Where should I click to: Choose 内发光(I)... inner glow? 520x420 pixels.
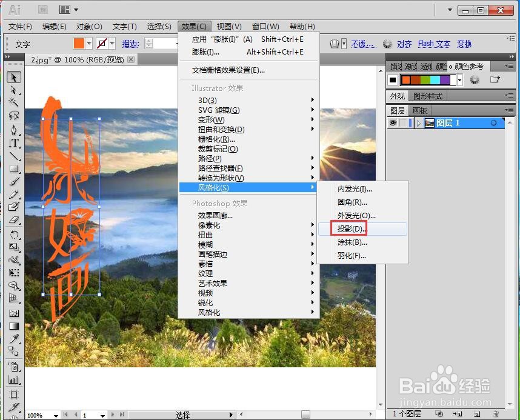[x=363, y=189]
